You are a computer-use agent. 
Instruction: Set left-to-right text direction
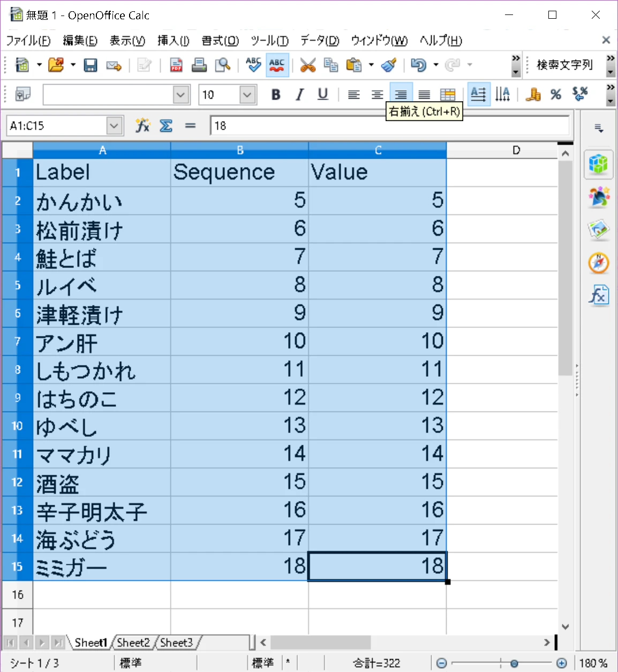(479, 95)
